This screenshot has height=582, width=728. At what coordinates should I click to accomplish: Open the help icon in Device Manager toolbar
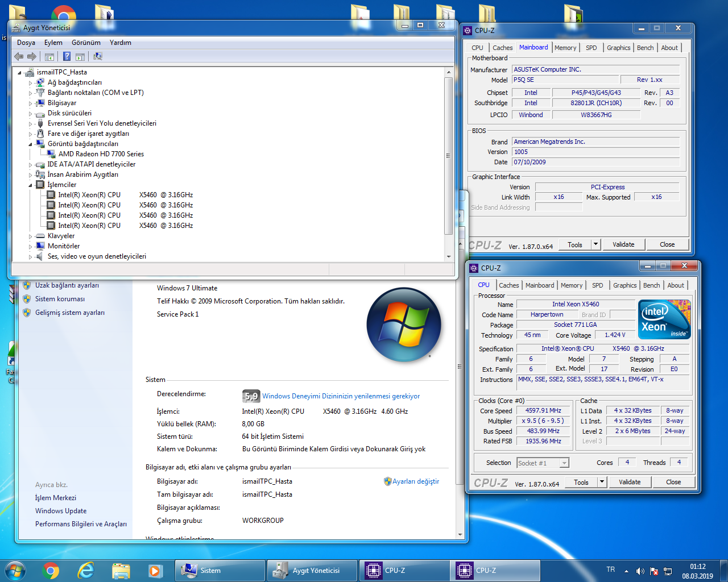pos(67,56)
